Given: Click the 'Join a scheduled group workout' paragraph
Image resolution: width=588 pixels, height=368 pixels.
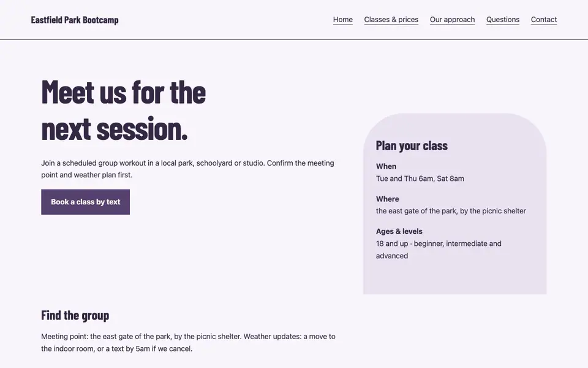Looking at the screenshot, I should 187,169.
